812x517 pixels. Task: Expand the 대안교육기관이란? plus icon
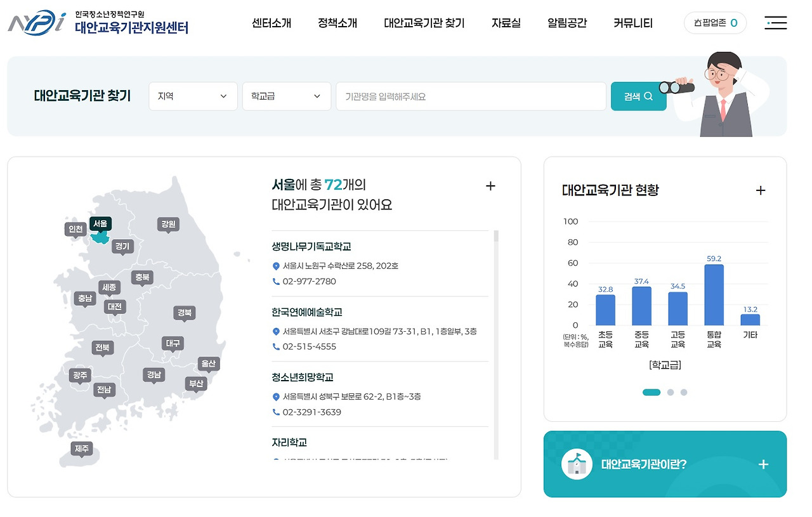(x=763, y=464)
